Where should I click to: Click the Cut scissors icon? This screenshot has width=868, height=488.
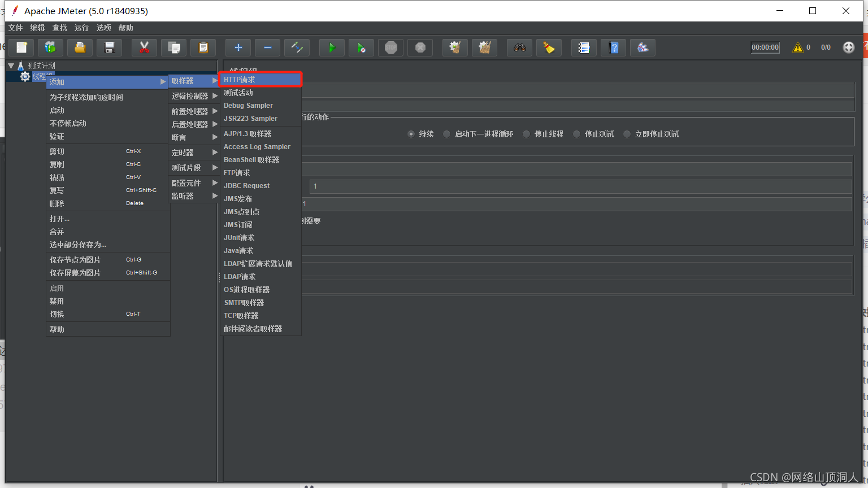(x=145, y=48)
